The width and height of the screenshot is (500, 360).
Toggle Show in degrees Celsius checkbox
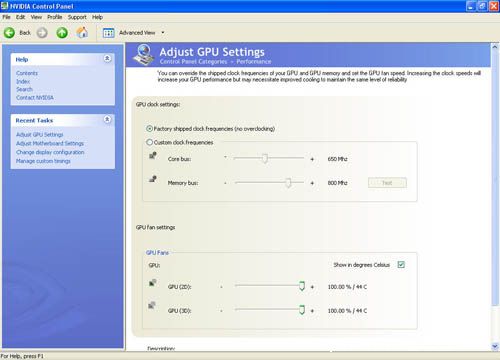click(401, 265)
